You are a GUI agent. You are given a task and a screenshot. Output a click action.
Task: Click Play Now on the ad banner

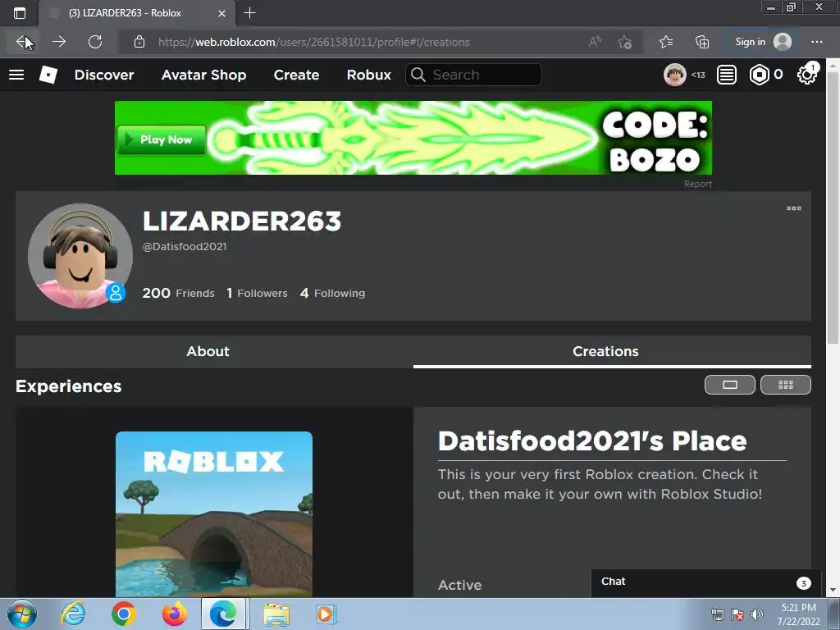pos(162,139)
